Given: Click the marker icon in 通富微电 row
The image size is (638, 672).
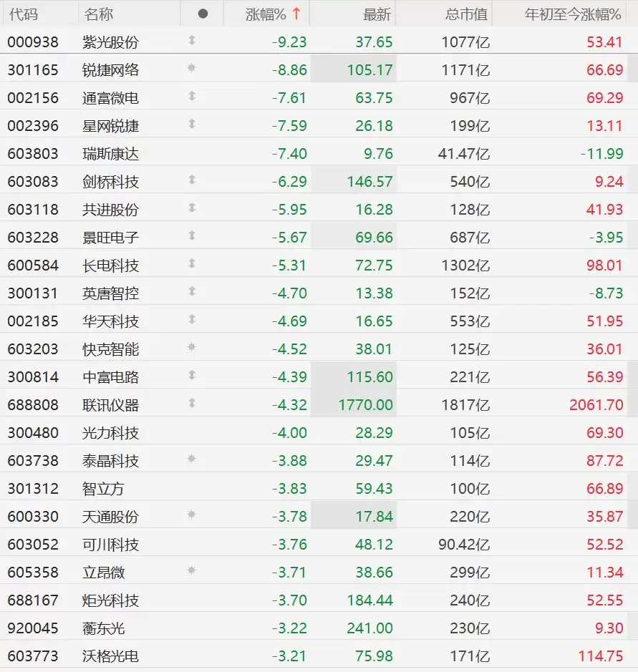Looking at the screenshot, I should [192, 96].
